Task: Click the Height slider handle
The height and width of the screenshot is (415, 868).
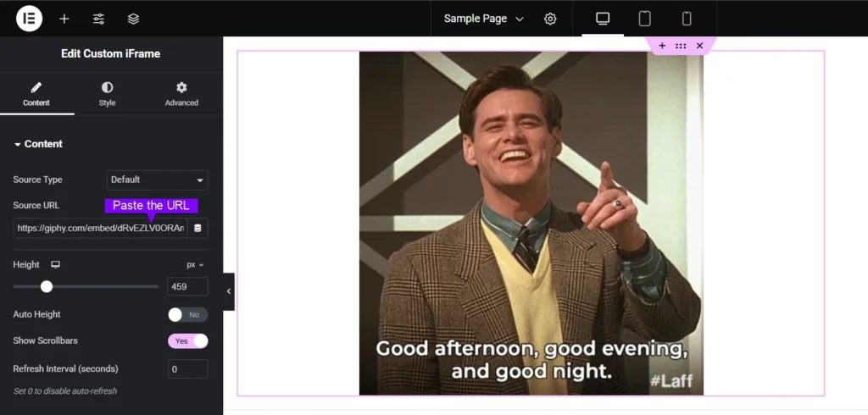Action: pos(47,286)
